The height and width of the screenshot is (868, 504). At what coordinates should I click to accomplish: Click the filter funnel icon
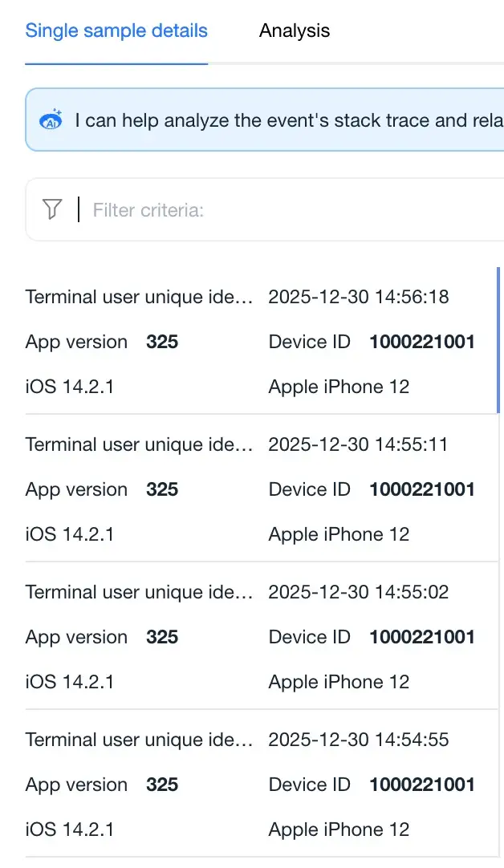[x=52, y=210]
